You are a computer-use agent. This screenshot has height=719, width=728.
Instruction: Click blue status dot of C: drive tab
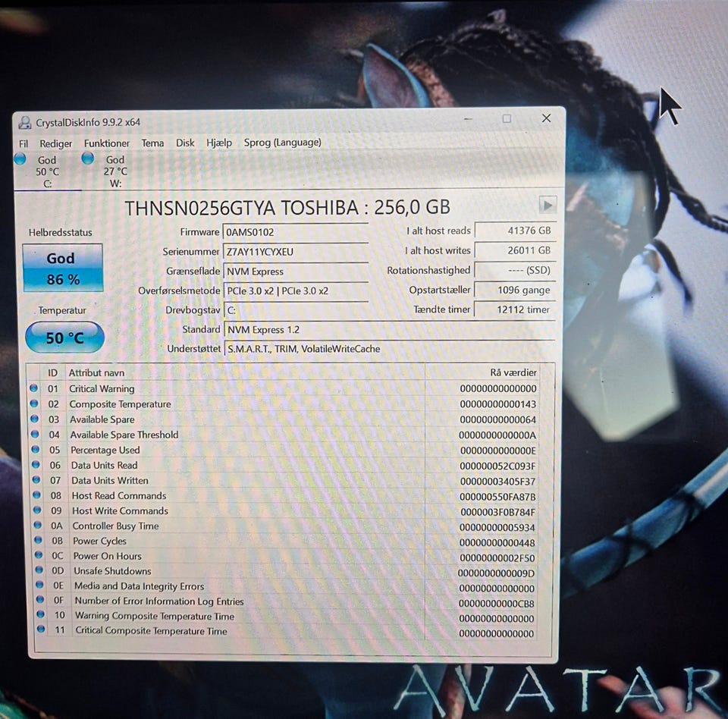coord(20,159)
